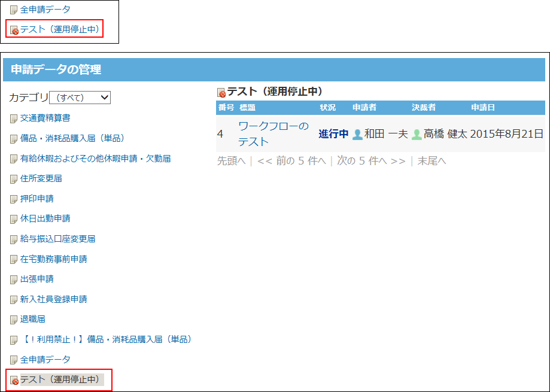Click 標題 column header
This screenshot has width=550, height=392.
(x=247, y=107)
